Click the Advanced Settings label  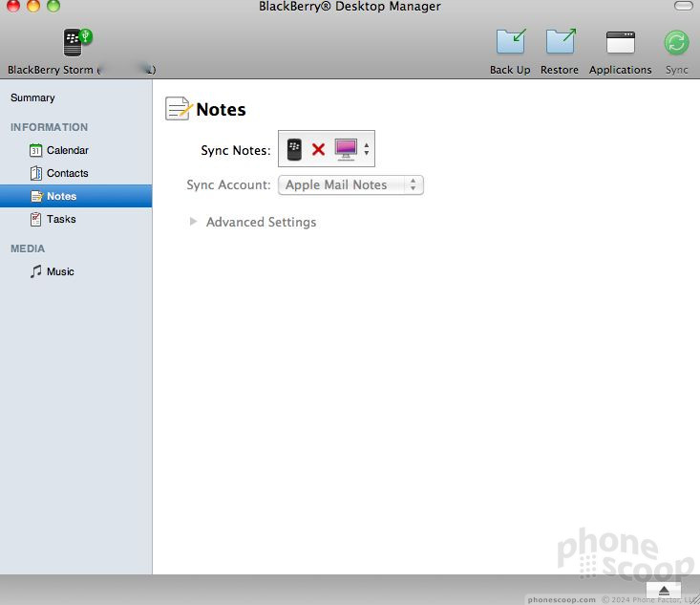click(261, 222)
